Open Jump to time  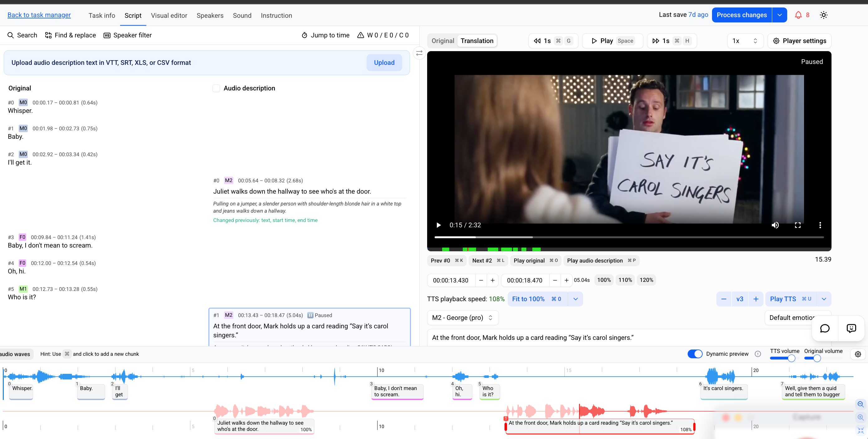click(x=325, y=35)
